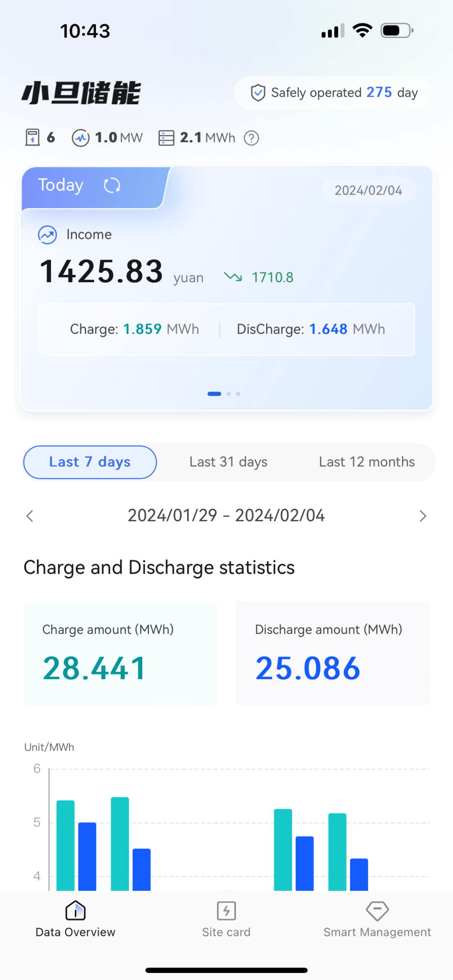Tap the Income trend chart icon
Viewport: 453px width, 980px height.
point(48,235)
